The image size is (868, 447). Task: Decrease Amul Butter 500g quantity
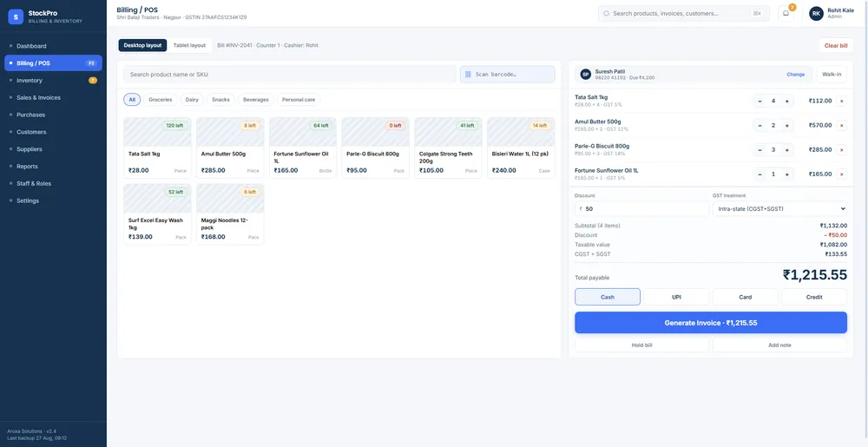coord(759,125)
